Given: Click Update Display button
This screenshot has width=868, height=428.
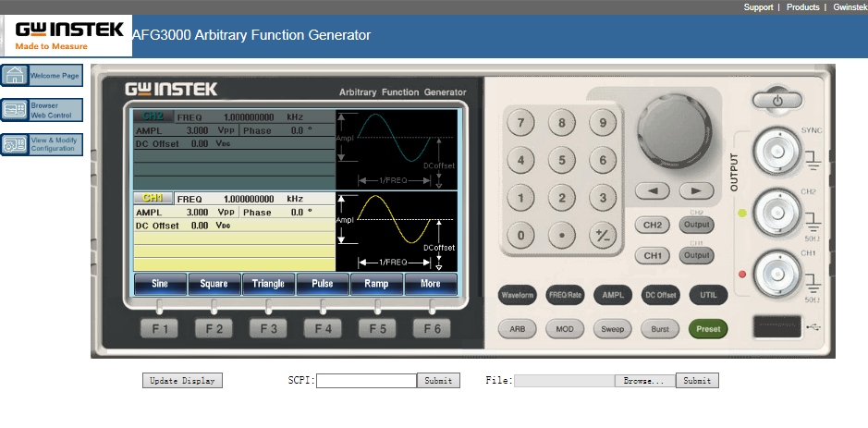Looking at the screenshot, I should (x=182, y=380).
